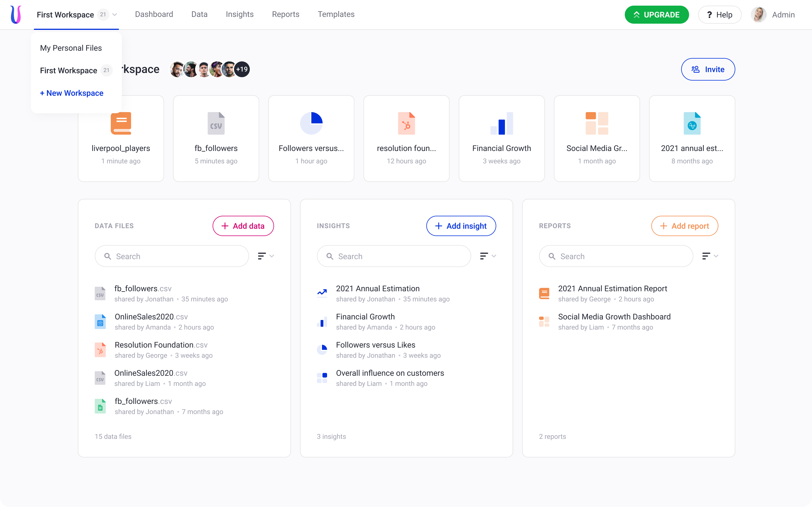
Task: Open the Social Media Gr... dashboard card
Action: coord(597,138)
